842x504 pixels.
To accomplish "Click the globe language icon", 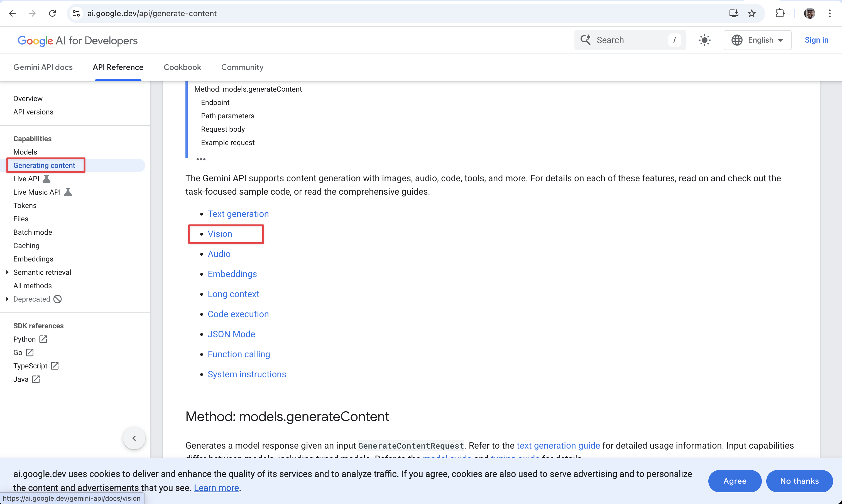I will 737,40.
